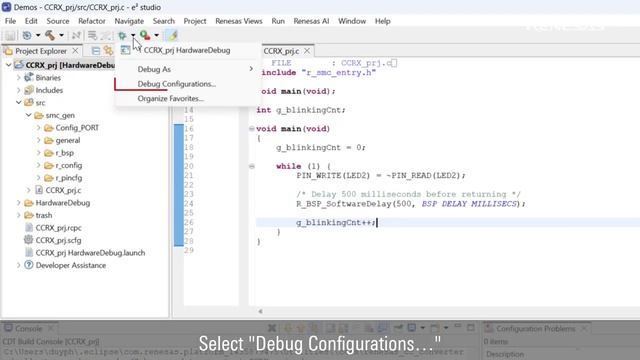Click Link with Editor icon in Project Explorer
The height and width of the screenshot is (360, 640).
(x=108, y=51)
